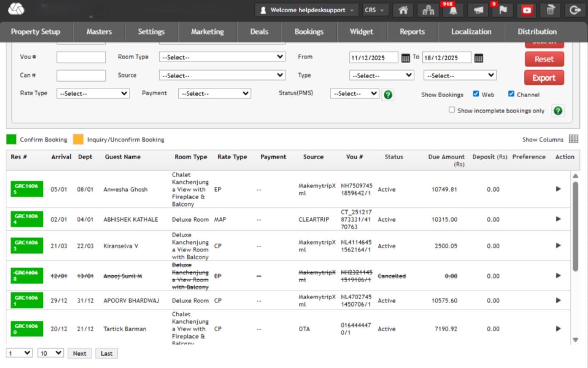Click the Show Columns grid icon

[573, 139]
